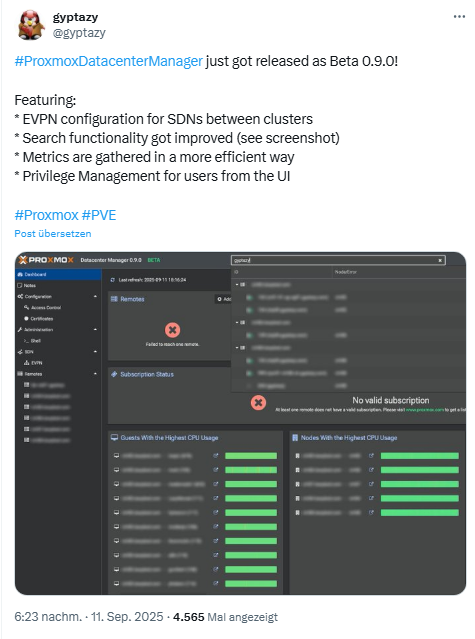Clear the search field with the x
The height and width of the screenshot is (639, 475).
tap(440, 260)
